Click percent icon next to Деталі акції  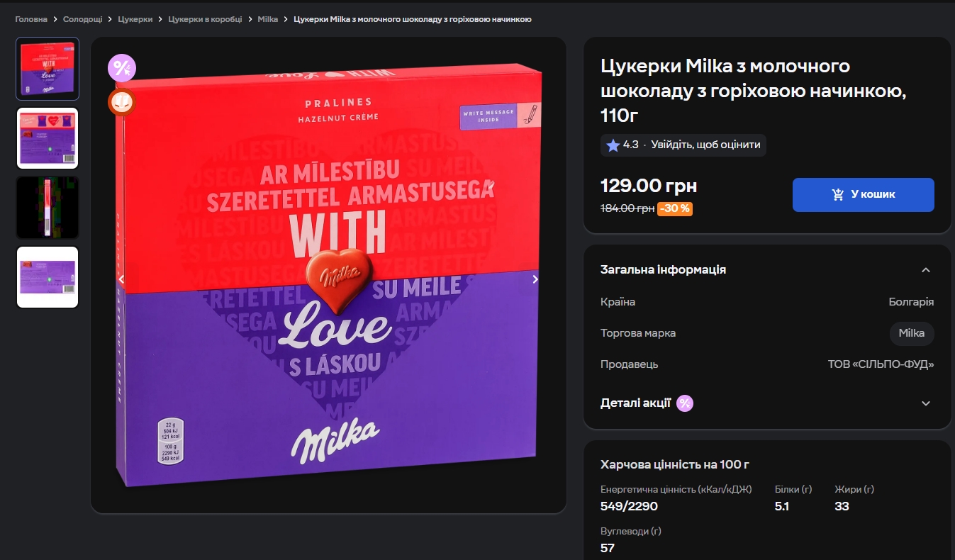coord(685,403)
